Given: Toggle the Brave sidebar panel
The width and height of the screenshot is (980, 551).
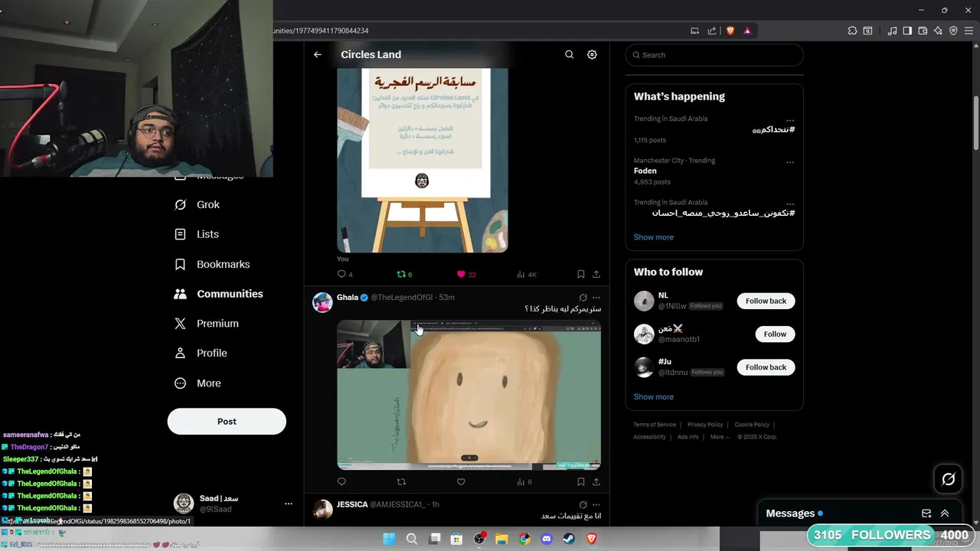Looking at the screenshot, I should click(x=907, y=31).
